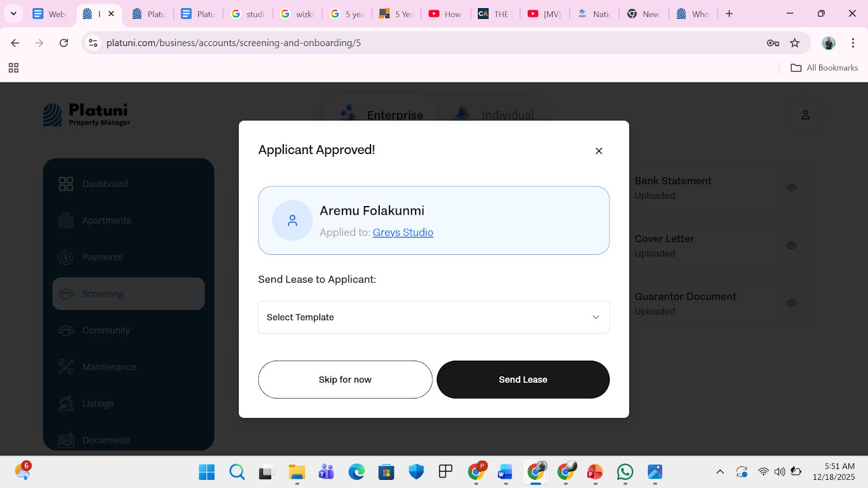The width and height of the screenshot is (868, 488).
Task: Open the clock and date panel
Action: tap(834, 472)
